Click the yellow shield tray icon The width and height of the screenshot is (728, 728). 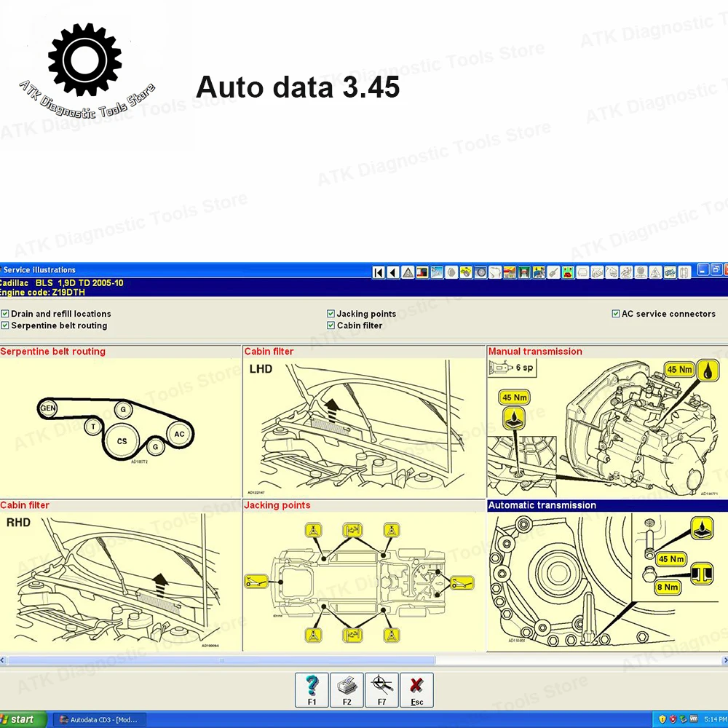[x=662, y=719]
